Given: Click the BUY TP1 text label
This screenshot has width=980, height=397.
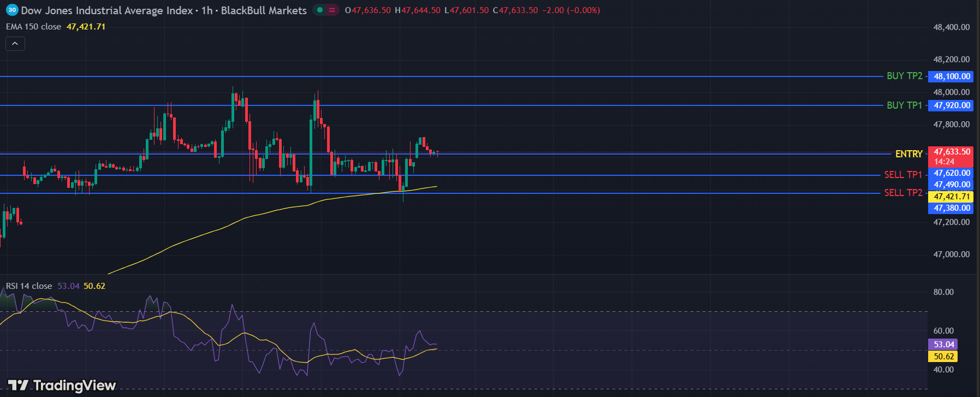Looking at the screenshot, I should [904, 105].
